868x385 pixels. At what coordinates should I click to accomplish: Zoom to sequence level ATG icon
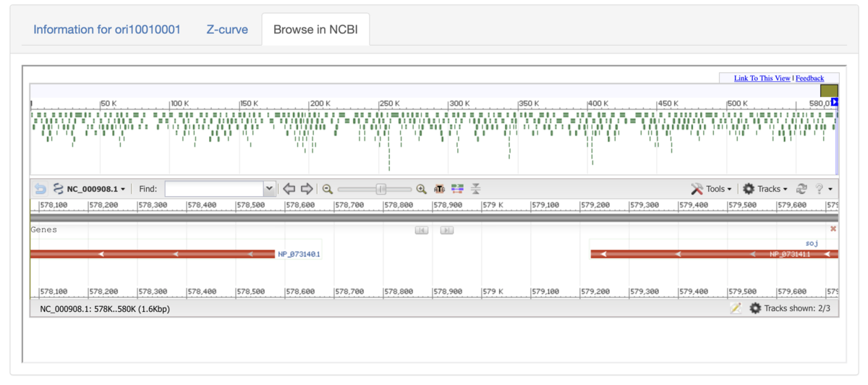pyautogui.click(x=439, y=189)
